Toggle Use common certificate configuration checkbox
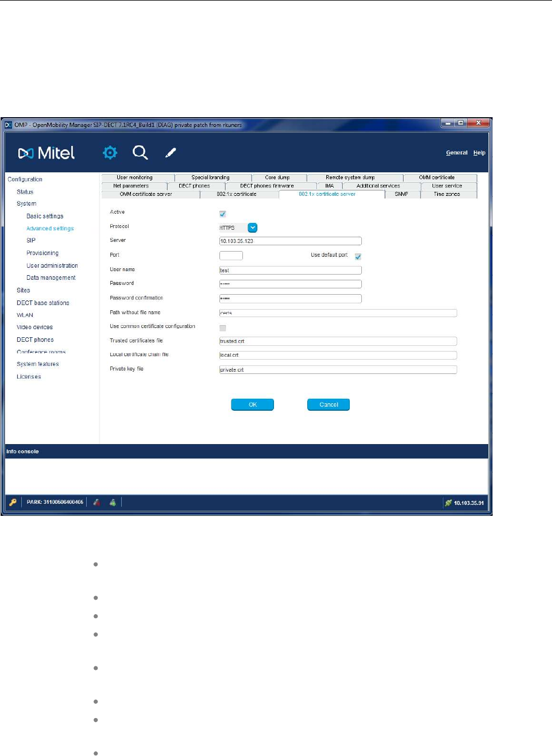Viewport: 552px width, 756px height. tap(223, 327)
